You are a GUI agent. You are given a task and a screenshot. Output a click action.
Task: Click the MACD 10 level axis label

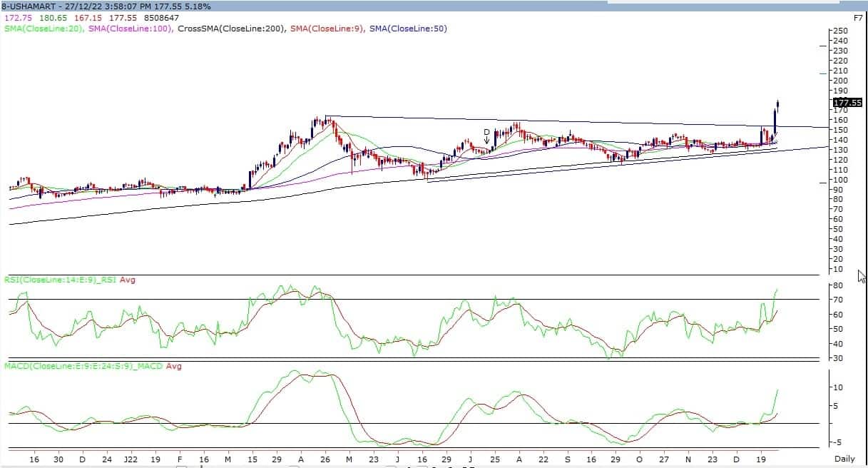(x=839, y=387)
